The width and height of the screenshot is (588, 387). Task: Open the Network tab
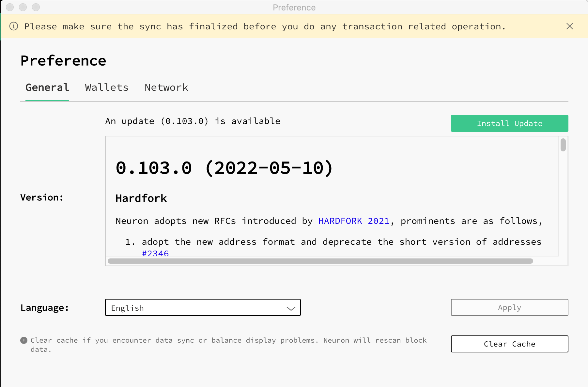pyautogui.click(x=166, y=87)
